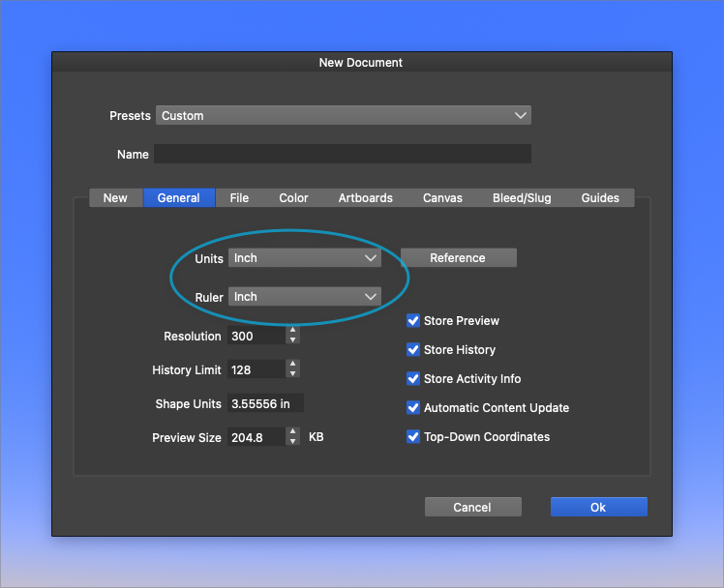The image size is (724, 588).
Task: Uncheck the Store Preview checkbox
Action: 413,321
